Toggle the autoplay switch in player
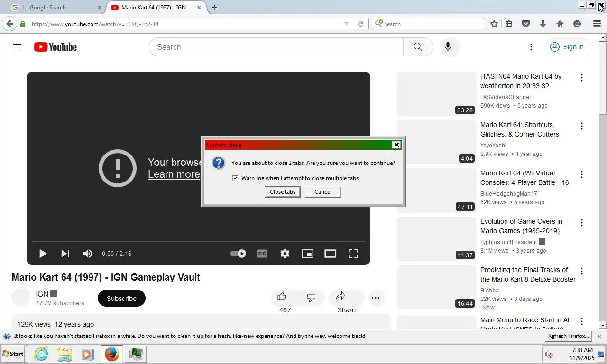This screenshot has height=364, width=607. pyautogui.click(x=238, y=254)
